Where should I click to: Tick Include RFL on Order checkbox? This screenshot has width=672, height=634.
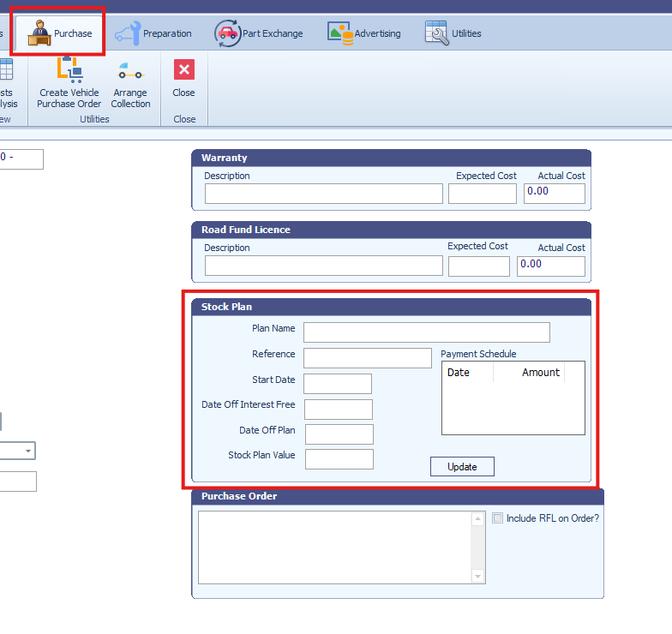(x=497, y=517)
